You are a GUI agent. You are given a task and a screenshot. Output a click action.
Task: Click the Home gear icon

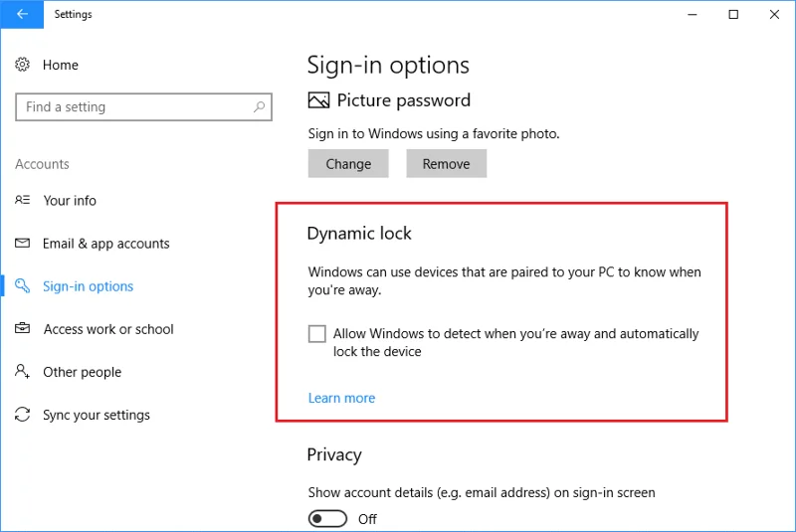[x=22, y=65]
